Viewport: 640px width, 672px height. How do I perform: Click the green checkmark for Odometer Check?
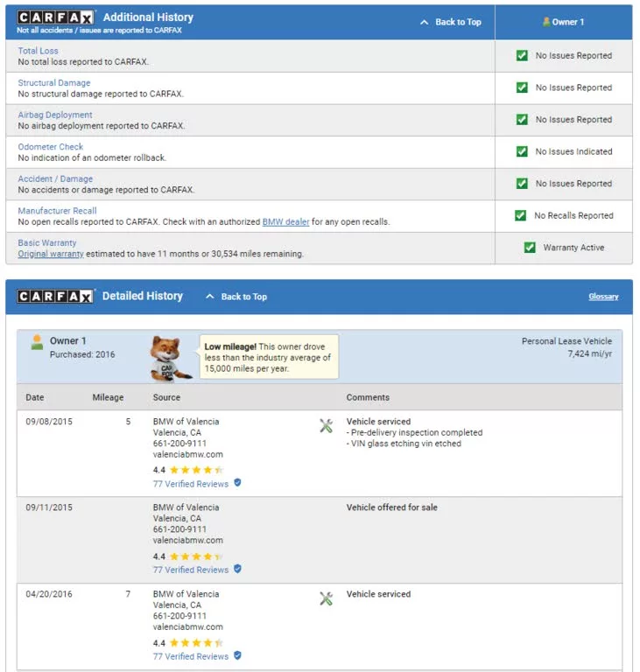[x=522, y=151]
